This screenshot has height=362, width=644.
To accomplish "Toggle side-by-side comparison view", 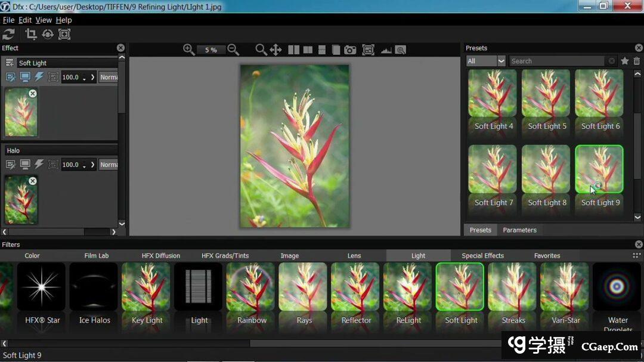I will point(293,50).
